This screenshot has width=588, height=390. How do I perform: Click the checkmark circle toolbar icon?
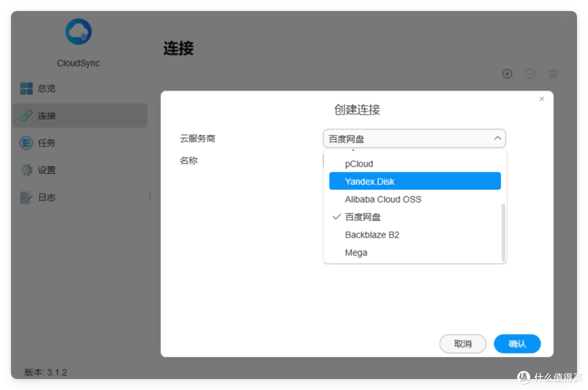(x=530, y=74)
